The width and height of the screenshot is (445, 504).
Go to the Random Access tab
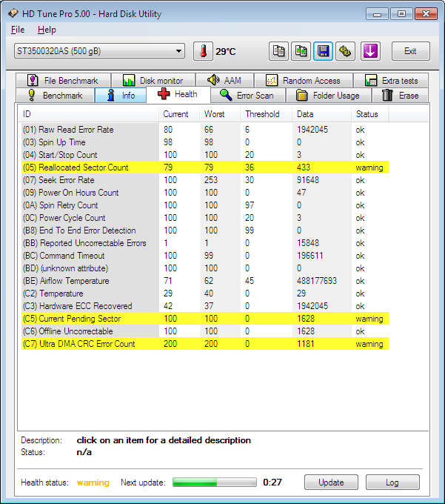click(303, 81)
